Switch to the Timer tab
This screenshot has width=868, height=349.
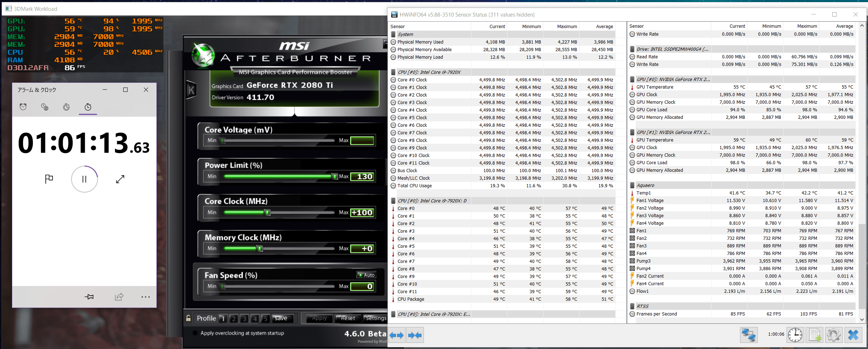pyautogui.click(x=66, y=107)
